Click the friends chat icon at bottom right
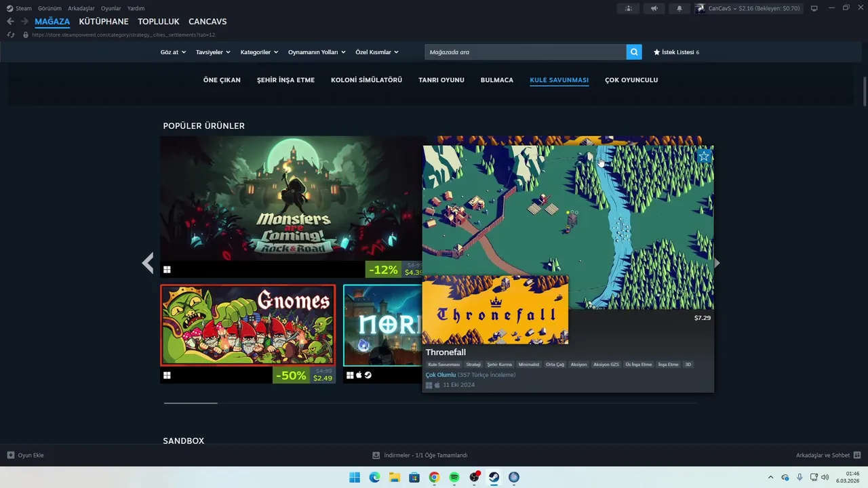 click(x=857, y=455)
